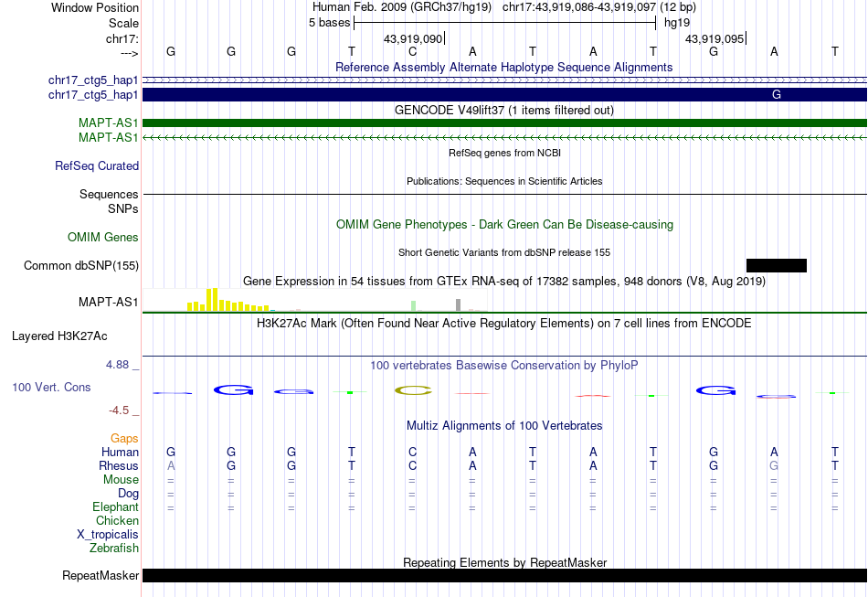
Task: Click the chr17_ctg5_hap1 dark blue alignment bar
Action: [504, 95]
